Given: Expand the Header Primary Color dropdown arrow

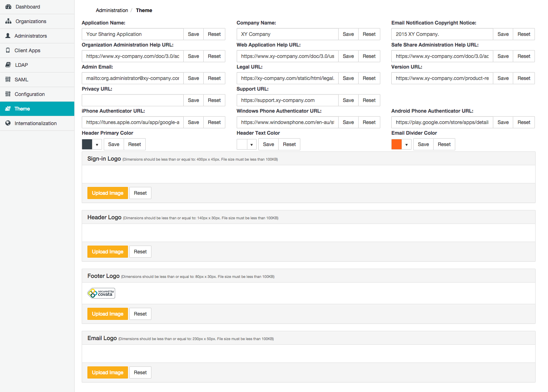Looking at the screenshot, I should (97, 145).
